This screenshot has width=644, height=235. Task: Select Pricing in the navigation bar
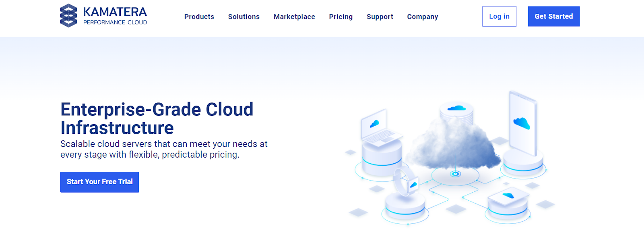[341, 17]
